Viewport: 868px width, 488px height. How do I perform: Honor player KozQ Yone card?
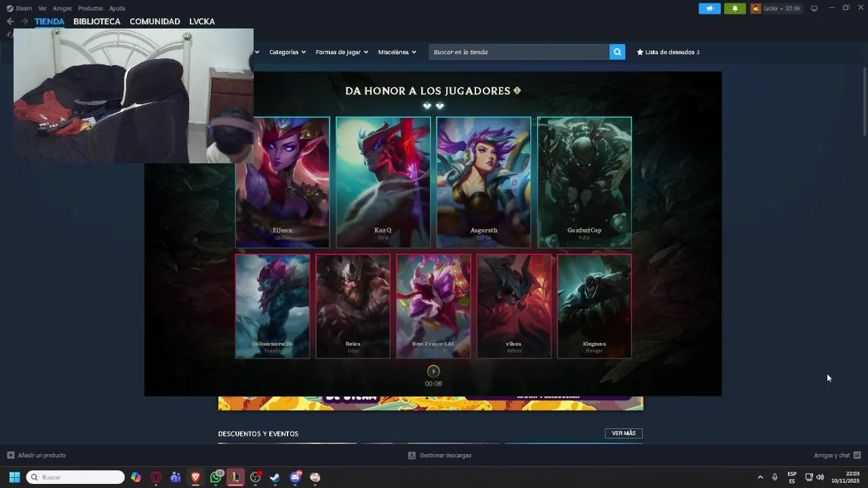point(383,182)
